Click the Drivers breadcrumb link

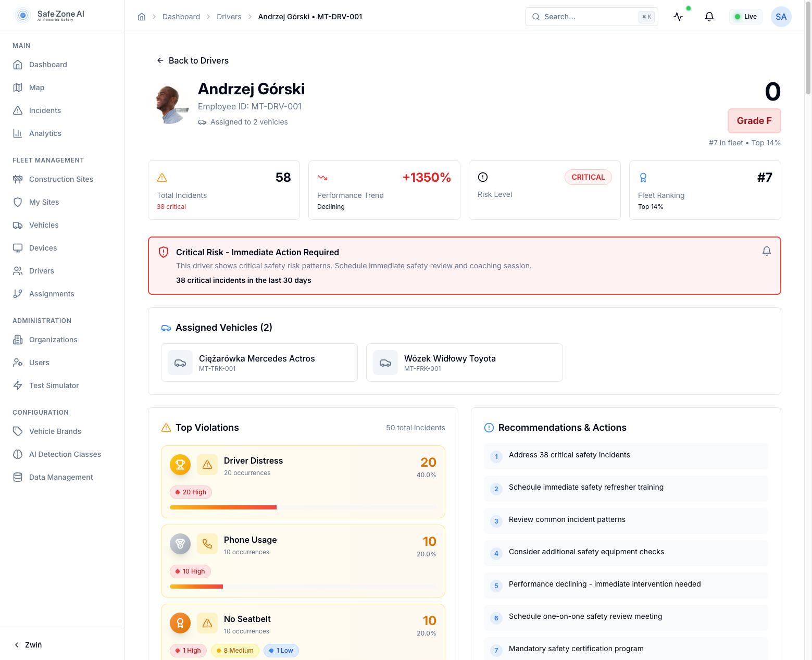(229, 17)
